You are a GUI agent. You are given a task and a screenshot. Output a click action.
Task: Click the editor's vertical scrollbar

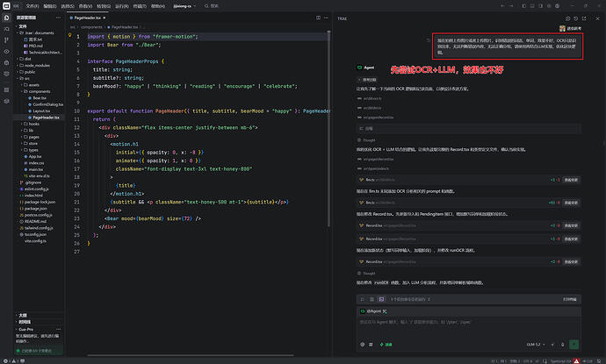tap(328, 129)
